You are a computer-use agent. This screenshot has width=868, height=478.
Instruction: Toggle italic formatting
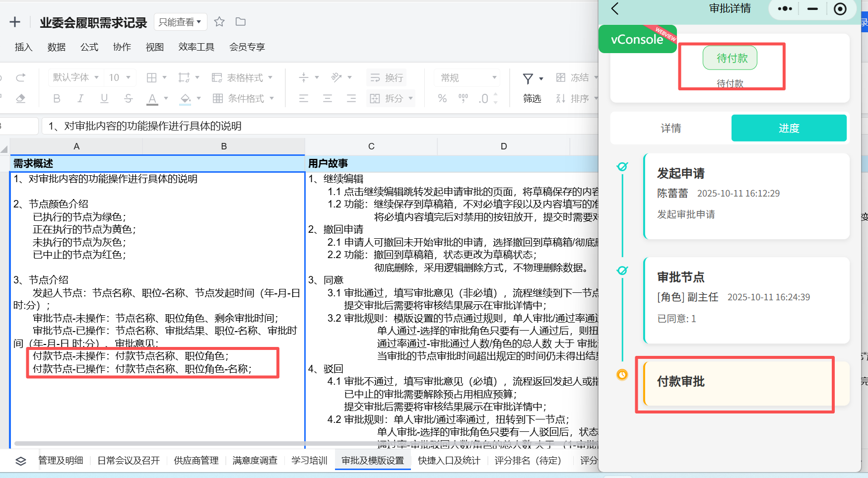click(80, 98)
